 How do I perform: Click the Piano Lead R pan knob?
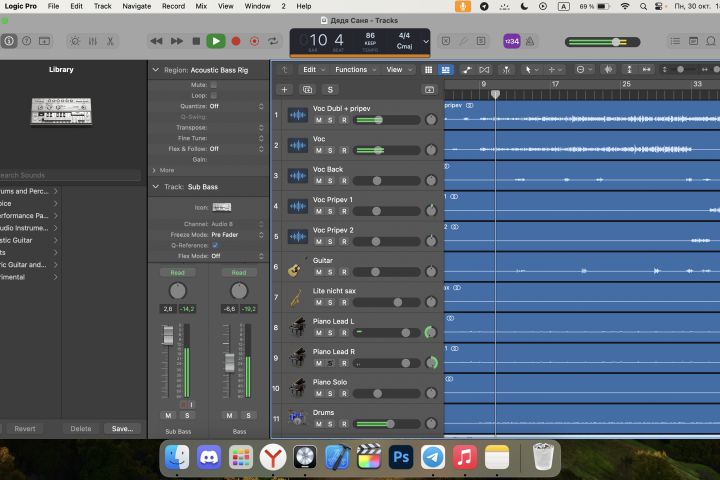click(x=431, y=363)
